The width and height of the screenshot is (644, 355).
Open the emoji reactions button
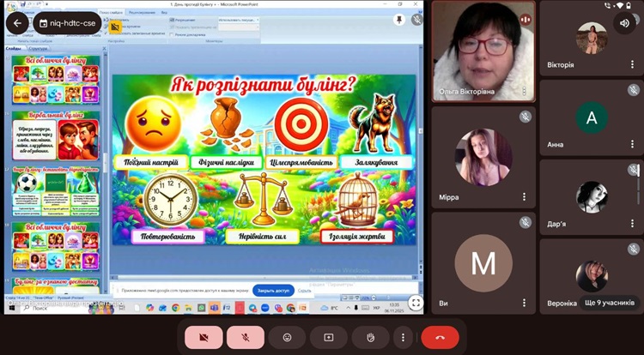(x=287, y=337)
